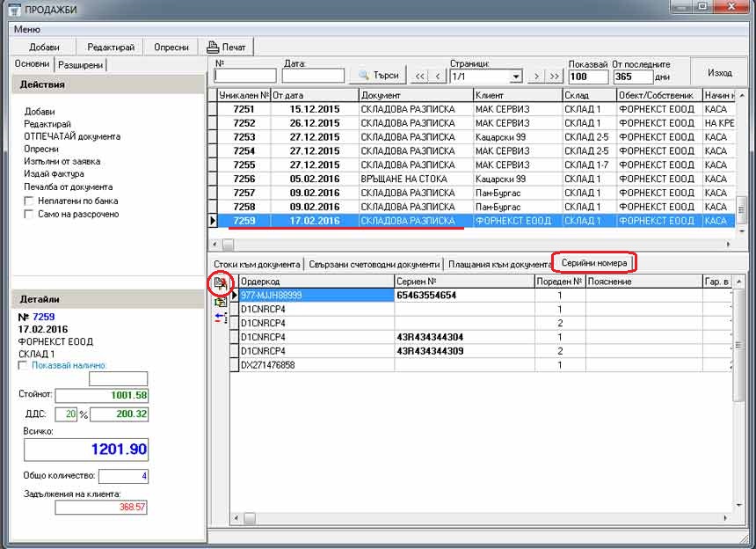Click the green grid icon beside the serial numbers table
756x549 pixels.
tap(221, 303)
